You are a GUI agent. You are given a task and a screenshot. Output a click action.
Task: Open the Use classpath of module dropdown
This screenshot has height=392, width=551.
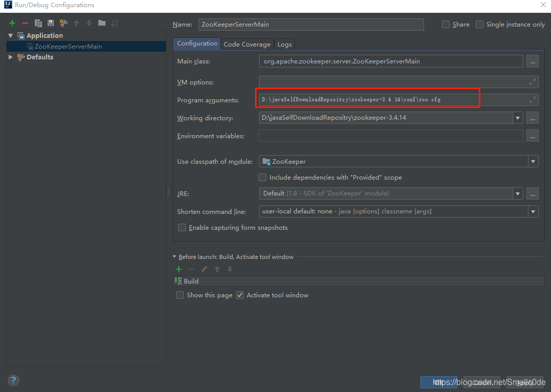coord(533,162)
